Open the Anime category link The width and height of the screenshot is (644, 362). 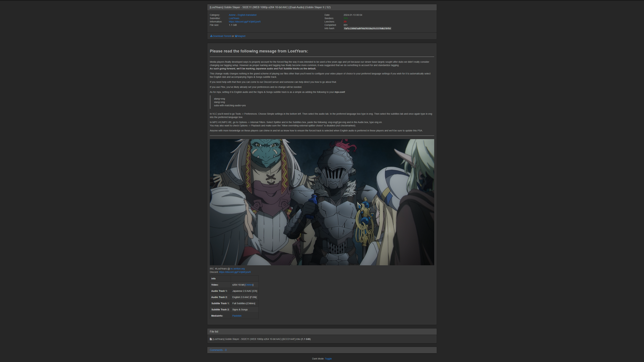click(x=232, y=15)
